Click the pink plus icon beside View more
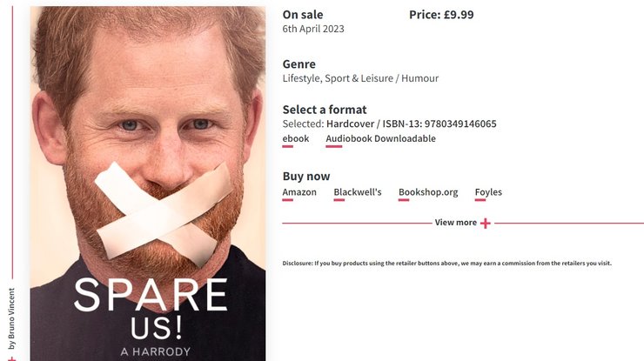 (x=485, y=224)
